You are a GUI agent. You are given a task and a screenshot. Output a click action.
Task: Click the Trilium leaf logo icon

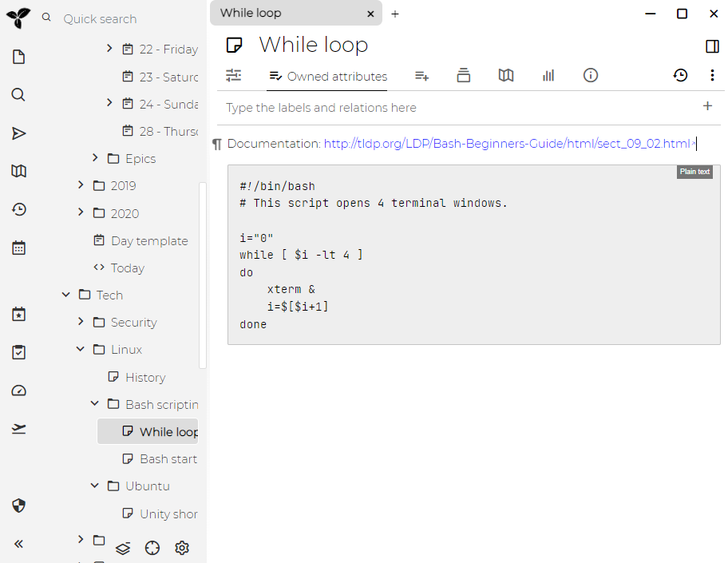[18, 18]
